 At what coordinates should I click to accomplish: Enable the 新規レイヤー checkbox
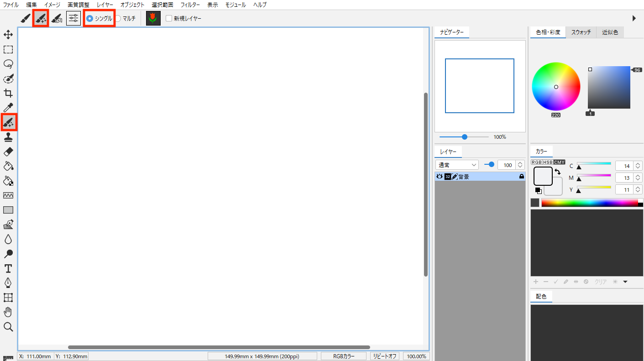[x=169, y=19]
